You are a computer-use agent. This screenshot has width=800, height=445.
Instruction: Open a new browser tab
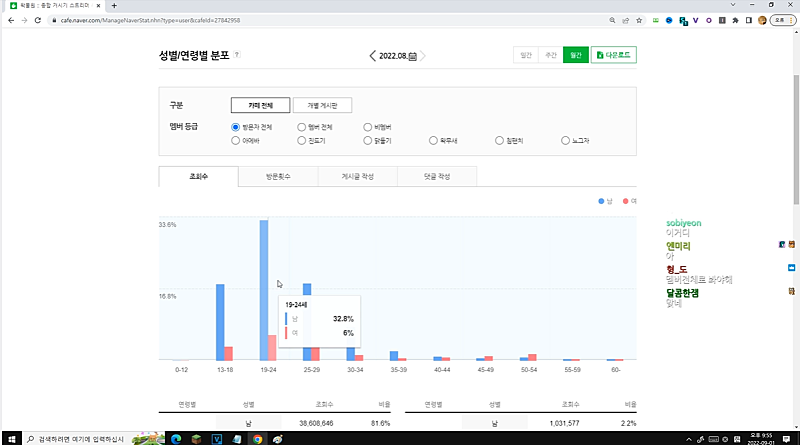(114, 6)
